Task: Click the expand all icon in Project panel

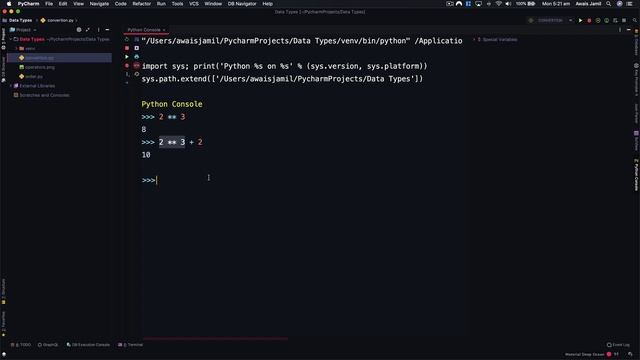Action: 88,30
